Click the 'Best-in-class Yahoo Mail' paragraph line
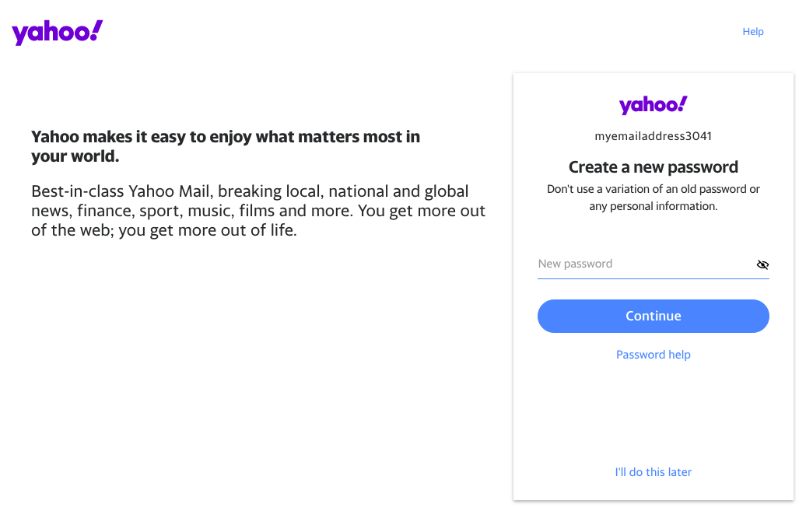 pos(250,191)
